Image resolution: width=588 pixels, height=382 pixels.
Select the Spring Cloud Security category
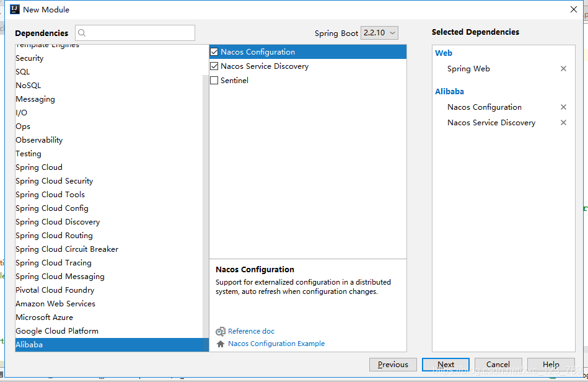coord(109,181)
